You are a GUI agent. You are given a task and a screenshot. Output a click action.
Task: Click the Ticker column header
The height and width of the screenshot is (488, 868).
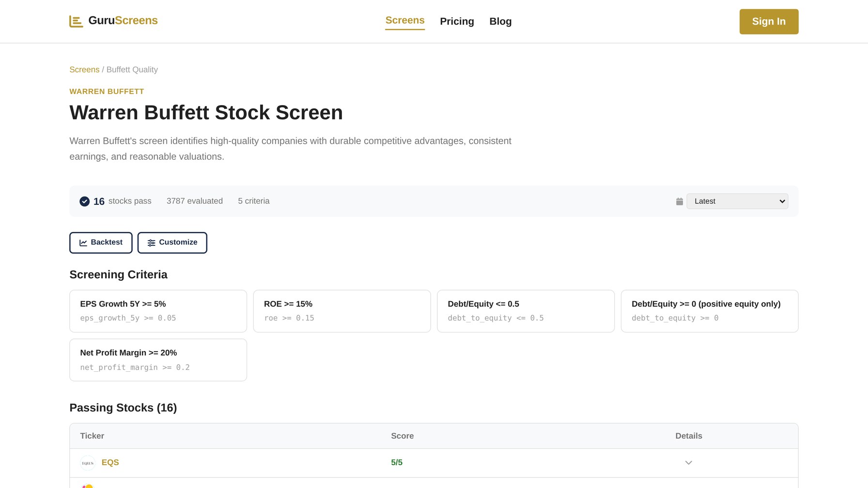coord(92,436)
